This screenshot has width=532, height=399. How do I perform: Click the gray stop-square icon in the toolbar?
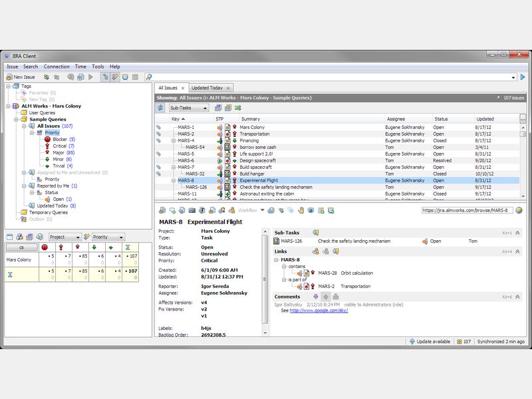[x=135, y=77]
